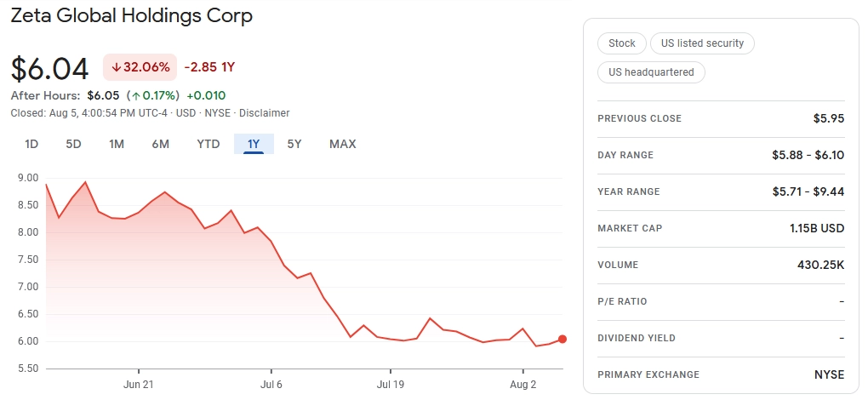This screenshot has height=400, width=868.
Task: Click the P/E RATIO label
Action: point(622,301)
